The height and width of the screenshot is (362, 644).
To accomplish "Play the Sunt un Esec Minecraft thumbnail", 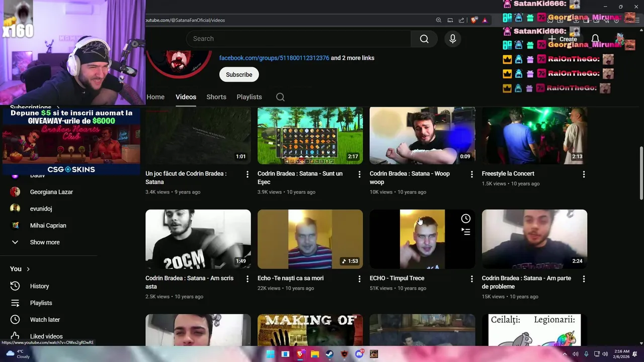I will (310, 136).
